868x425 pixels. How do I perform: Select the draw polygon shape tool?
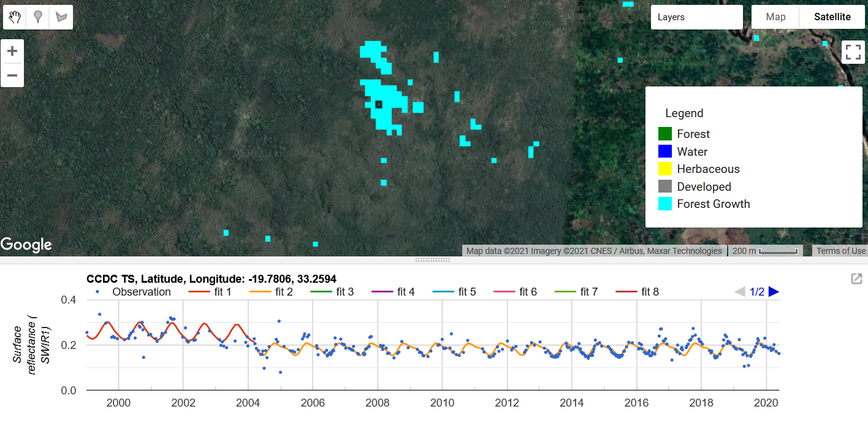pos(61,17)
